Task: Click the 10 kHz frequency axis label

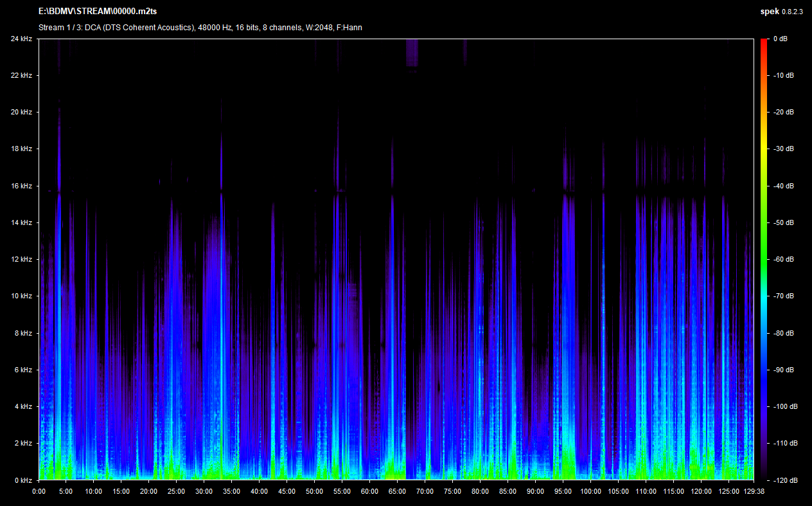Action: point(21,296)
